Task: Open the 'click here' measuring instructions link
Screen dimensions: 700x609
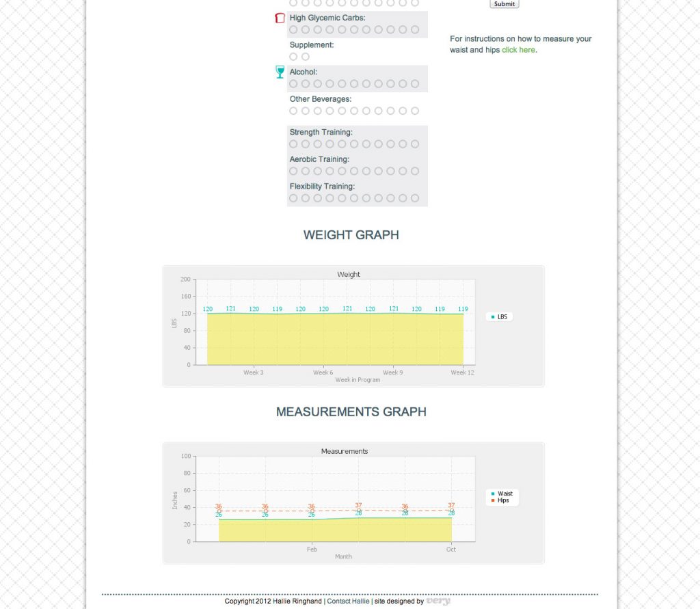Action: 518,50
